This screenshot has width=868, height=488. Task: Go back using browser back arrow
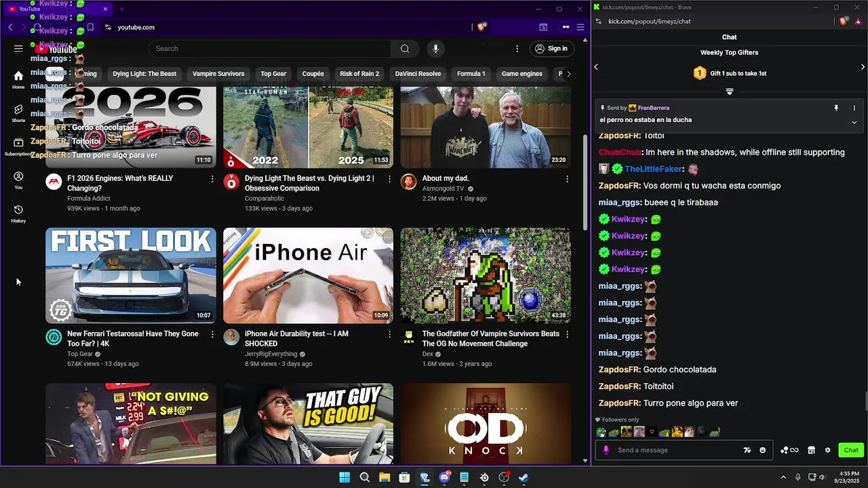pyautogui.click(x=11, y=27)
